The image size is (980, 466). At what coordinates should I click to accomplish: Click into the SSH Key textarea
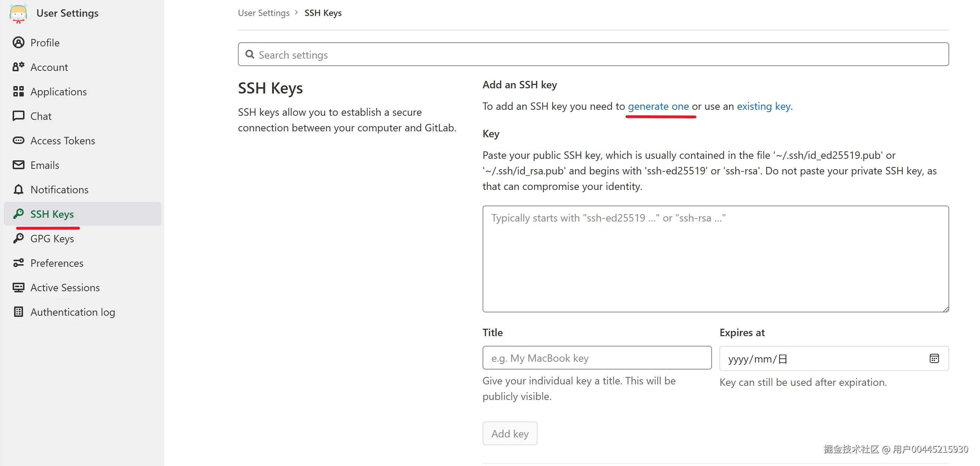pos(715,259)
